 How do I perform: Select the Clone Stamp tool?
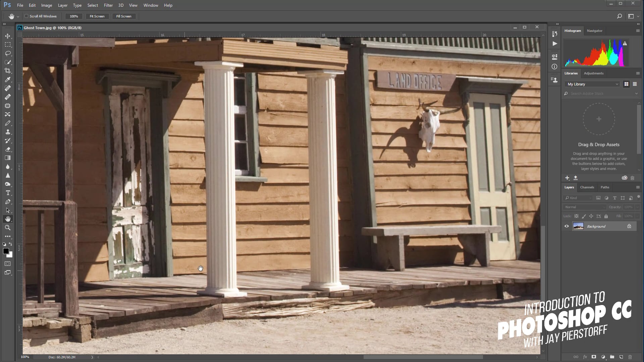coord(8,132)
